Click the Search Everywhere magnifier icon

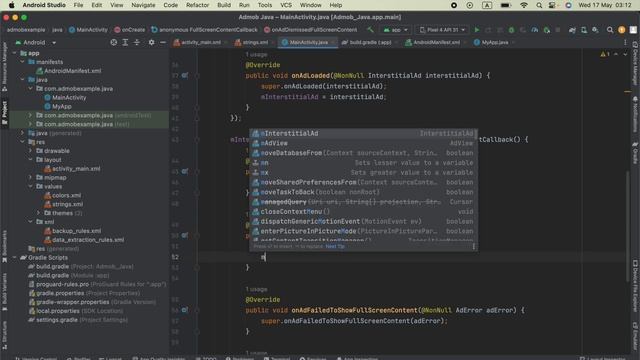click(x=610, y=30)
